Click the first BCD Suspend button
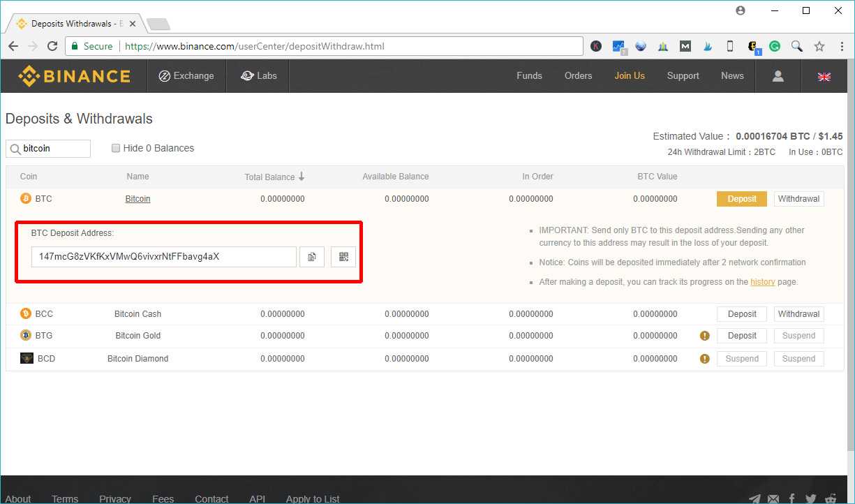855x504 pixels. [x=742, y=359]
